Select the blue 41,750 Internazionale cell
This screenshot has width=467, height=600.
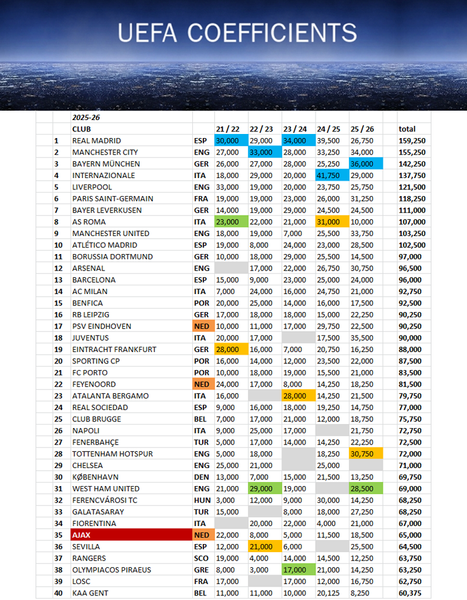332,175
